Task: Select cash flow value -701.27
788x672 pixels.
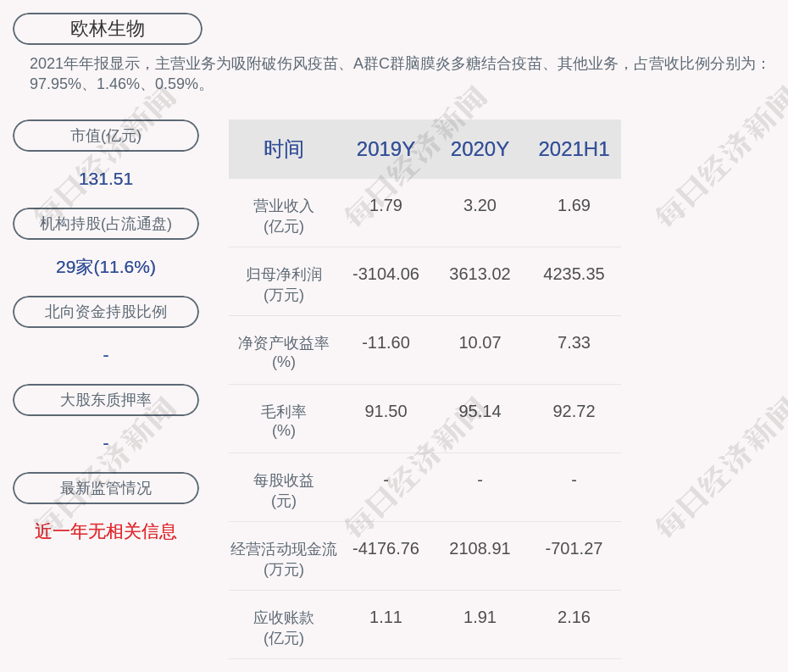Action: (574, 548)
